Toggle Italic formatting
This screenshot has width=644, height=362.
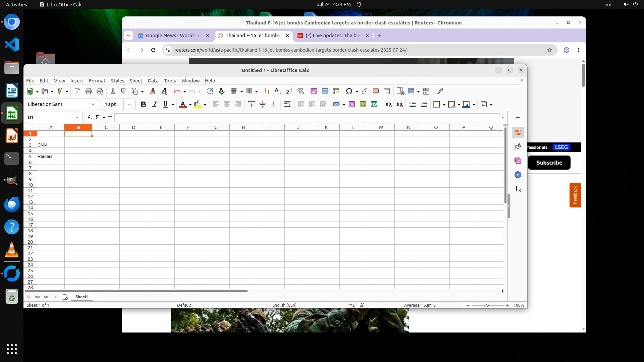pos(155,105)
